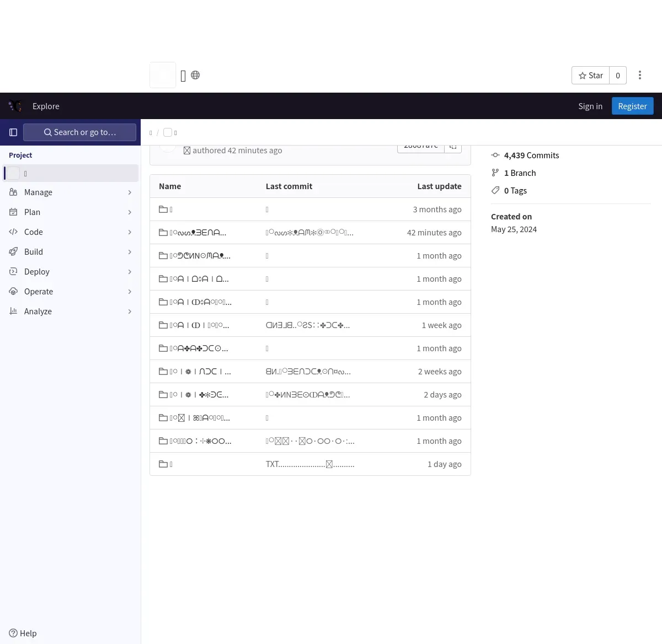Expand the Build section chevron
Viewport: 662px width, 644px height.
(x=130, y=252)
